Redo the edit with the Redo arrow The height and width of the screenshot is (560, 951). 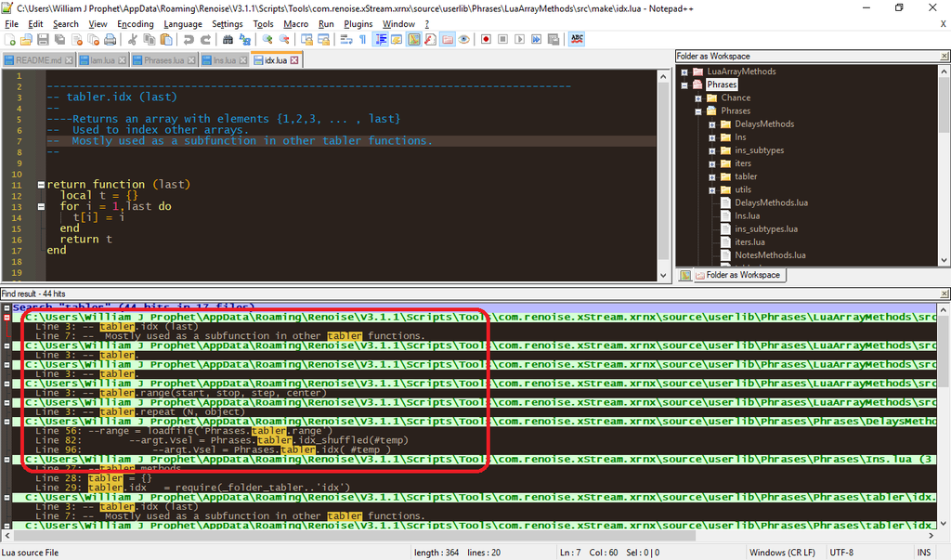coord(205,39)
